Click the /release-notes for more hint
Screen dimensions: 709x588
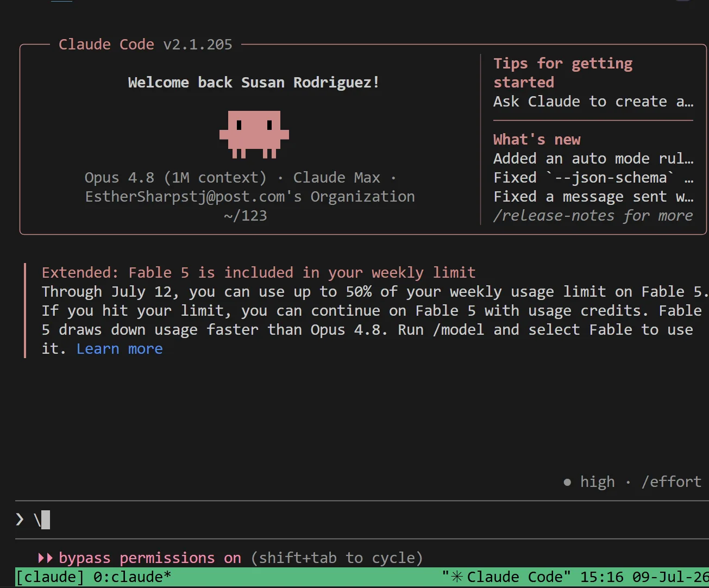593,216
